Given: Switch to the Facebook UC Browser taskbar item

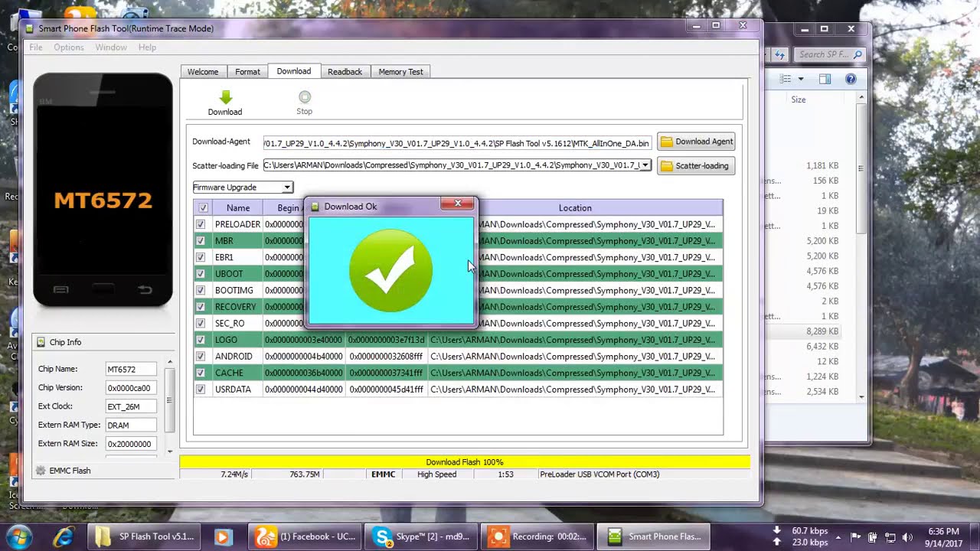Looking at the screenshot, I should coord(305,536).
